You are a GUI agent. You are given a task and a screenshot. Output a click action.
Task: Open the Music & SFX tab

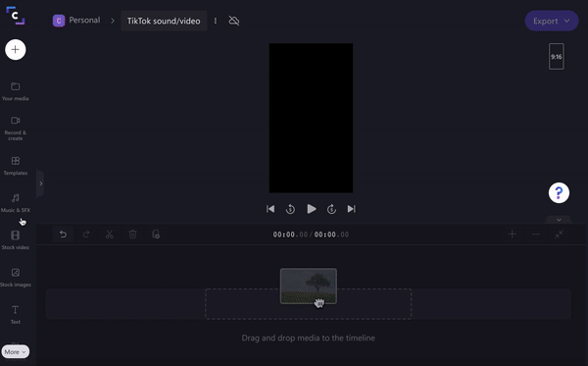(16, 203)
